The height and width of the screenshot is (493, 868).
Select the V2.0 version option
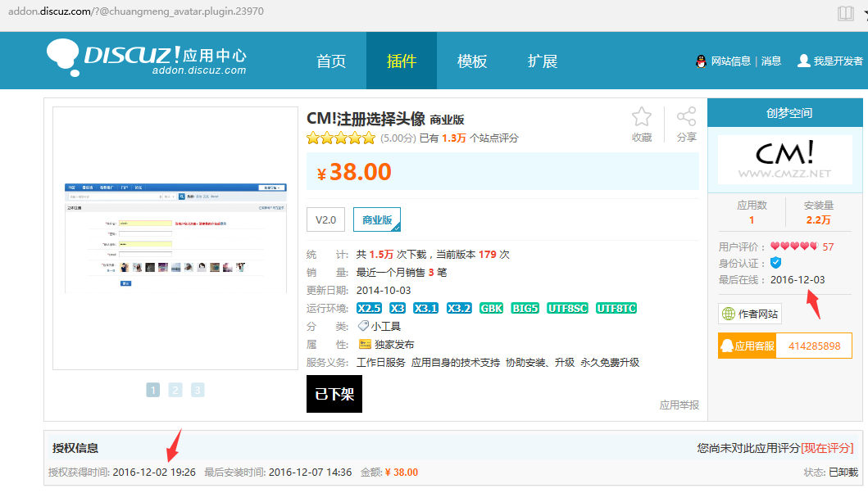click(x=325, y=219)
